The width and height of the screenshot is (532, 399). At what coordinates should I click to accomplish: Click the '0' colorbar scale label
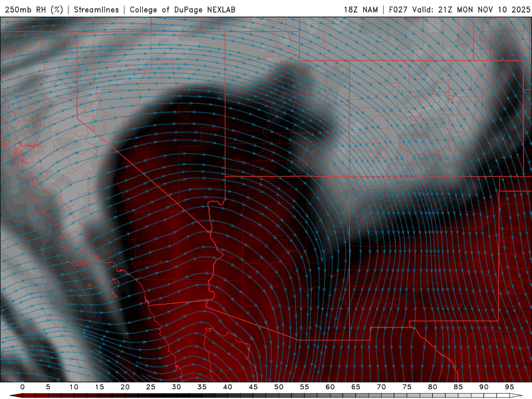click(x=23, y=387)
